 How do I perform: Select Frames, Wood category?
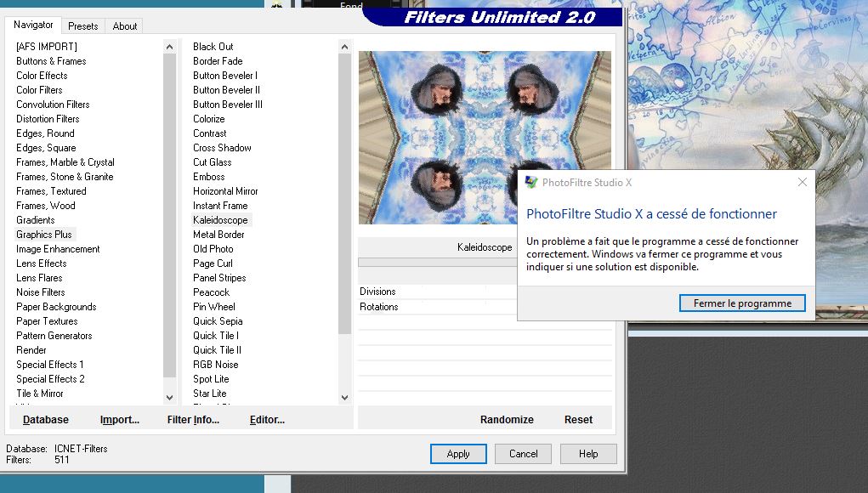(45, 206)
